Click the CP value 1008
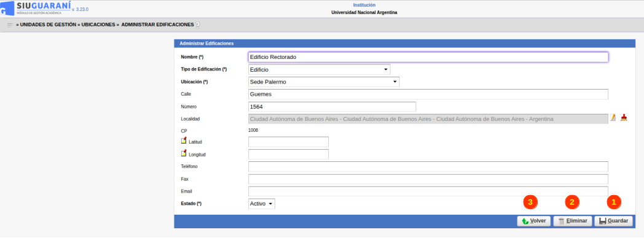The image size is (644, 238). [253, 131]
